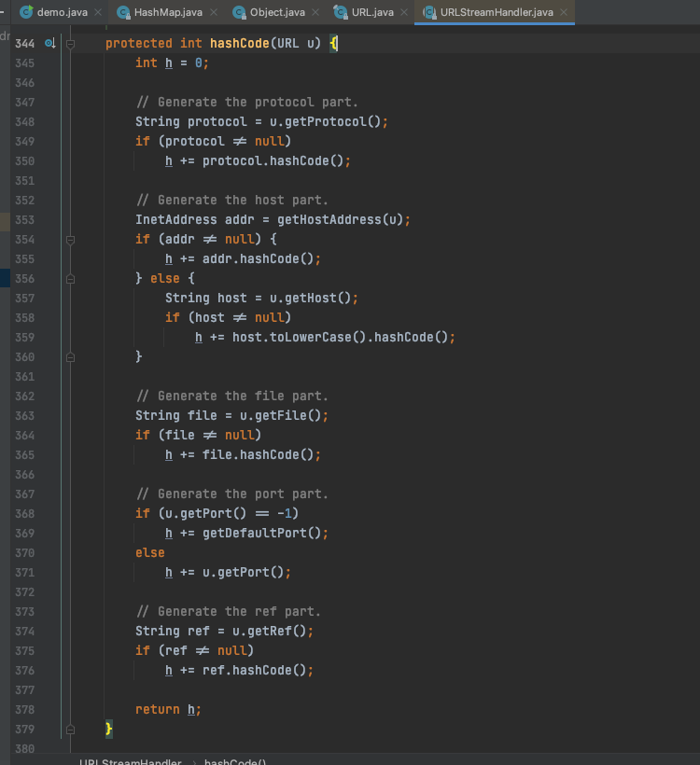The height and width of the screenshot is (765, 700).
Task: Click the URLStreamHandler.java class icon
Action: coord(429,12)
